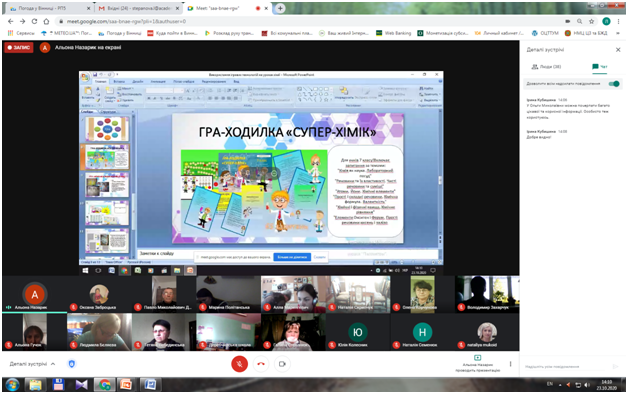Select the Людмила Беляєва participant tile
The width and height of the screenshot is (628, 394).
coord(99,332)
